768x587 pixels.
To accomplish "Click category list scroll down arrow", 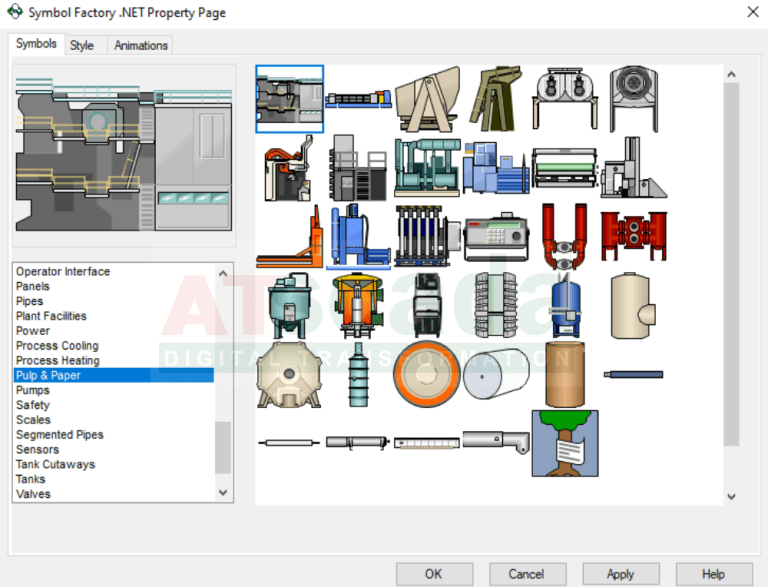I will [223, 492].
